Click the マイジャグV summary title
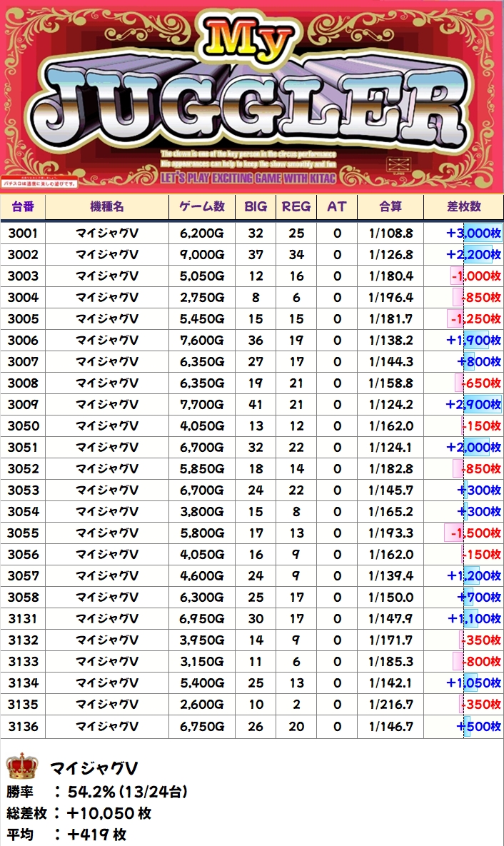This screenshot has height=846, width=504. point(94,768)
